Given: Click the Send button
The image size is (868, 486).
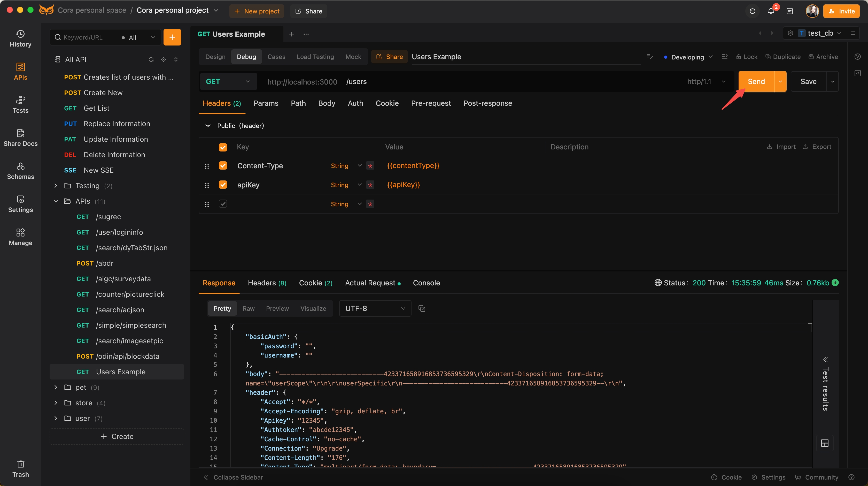Looking at the screenshot, I should click(x=756, y=81).
